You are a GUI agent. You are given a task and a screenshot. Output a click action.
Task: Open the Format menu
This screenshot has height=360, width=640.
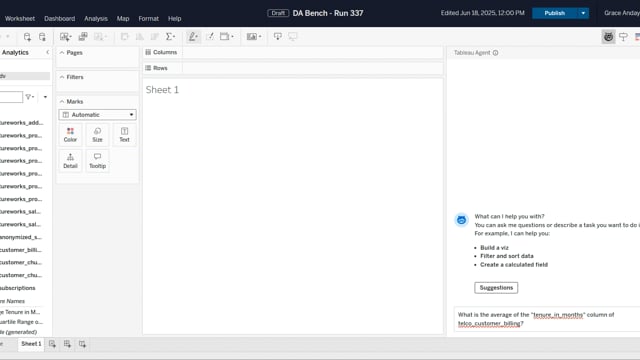(x=149, y=18)
